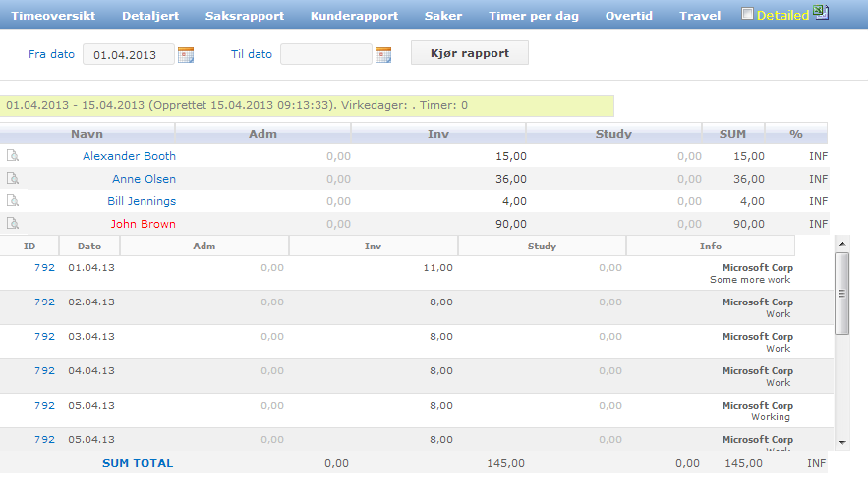Open detail icon for Anne Olsen

[13, 179]
